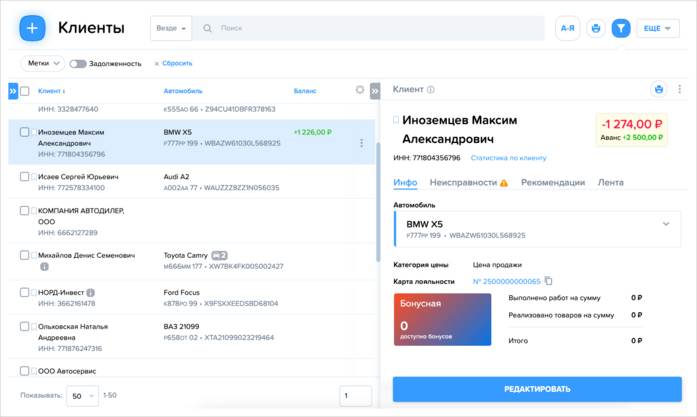Copy loyalty card number icon

tap(549, 281)
